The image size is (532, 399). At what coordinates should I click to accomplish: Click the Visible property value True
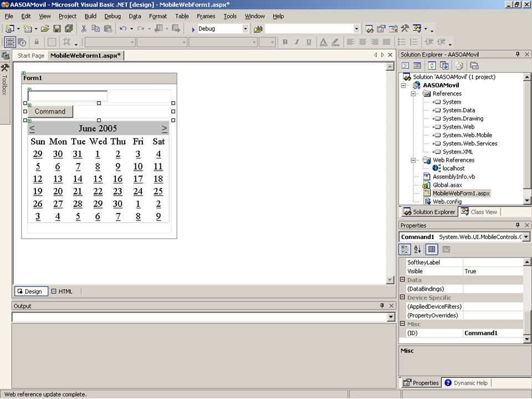coord(493,272)
